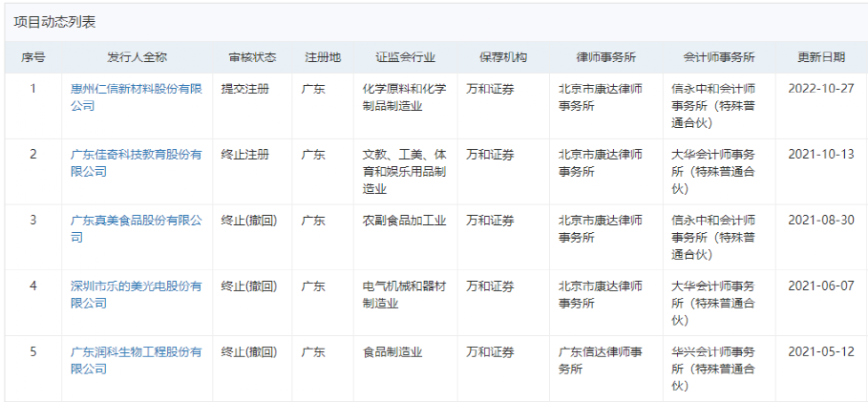Screen dimensions: 868x402
Task: Click the 项目动态列表 title
Action: 54,22
